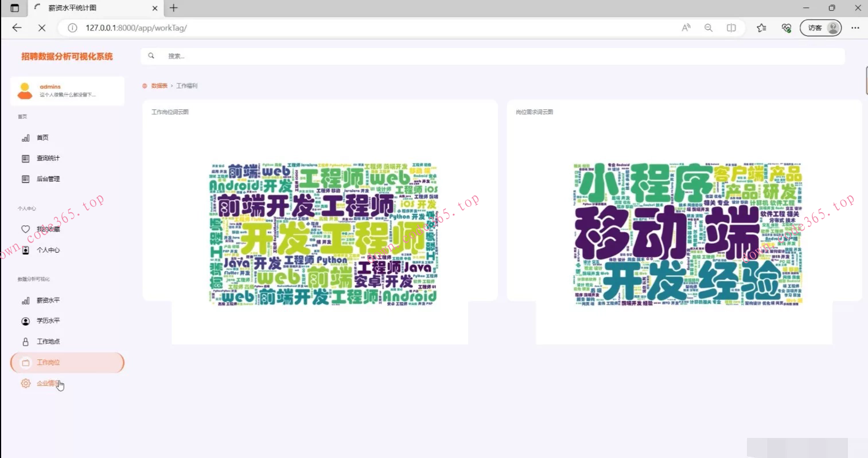
Task: Open the admins user profile card
Action: pos(67,91)
